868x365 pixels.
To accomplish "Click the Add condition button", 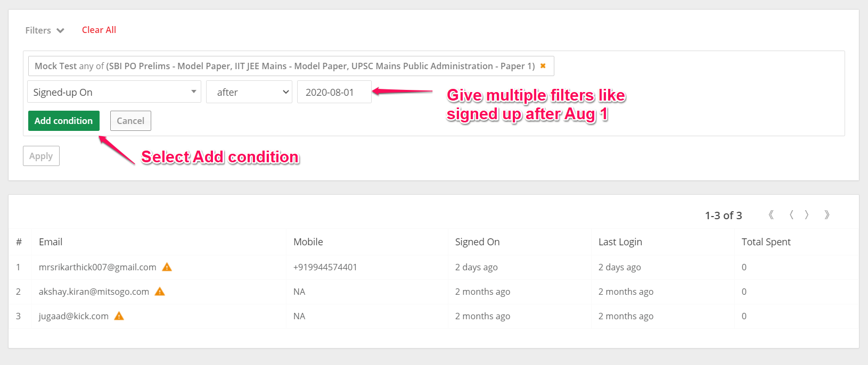I will pos(64,121).
